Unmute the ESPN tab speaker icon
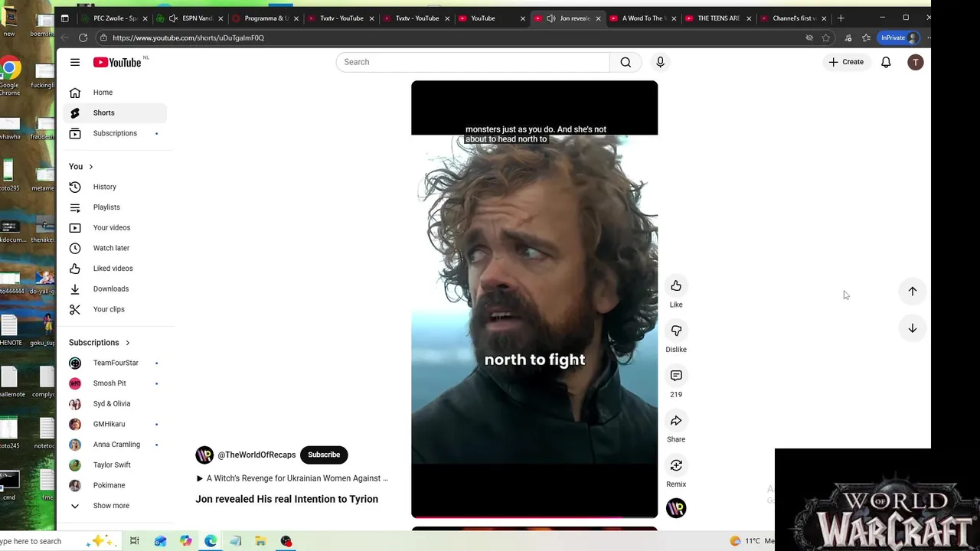The width and height of the screenshot is (980, 551). pyautogui.click(x=174, y=18)
